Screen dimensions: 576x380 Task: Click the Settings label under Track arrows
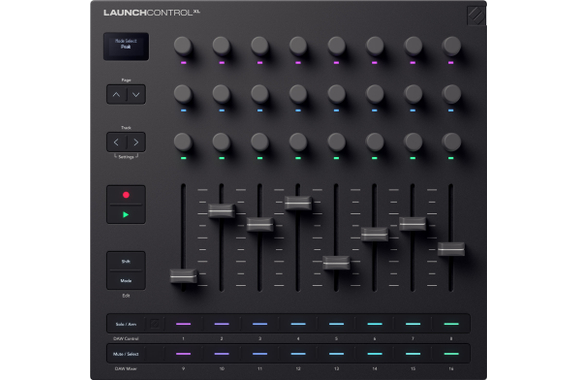(x=126, y=157)
